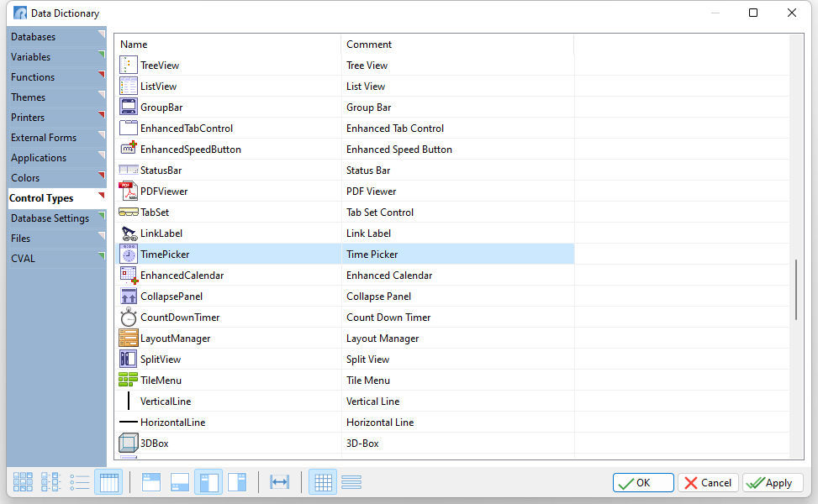Click the GroupBar control icon
This screenshot has width=818, height=504.
click(x=129, y=107)
